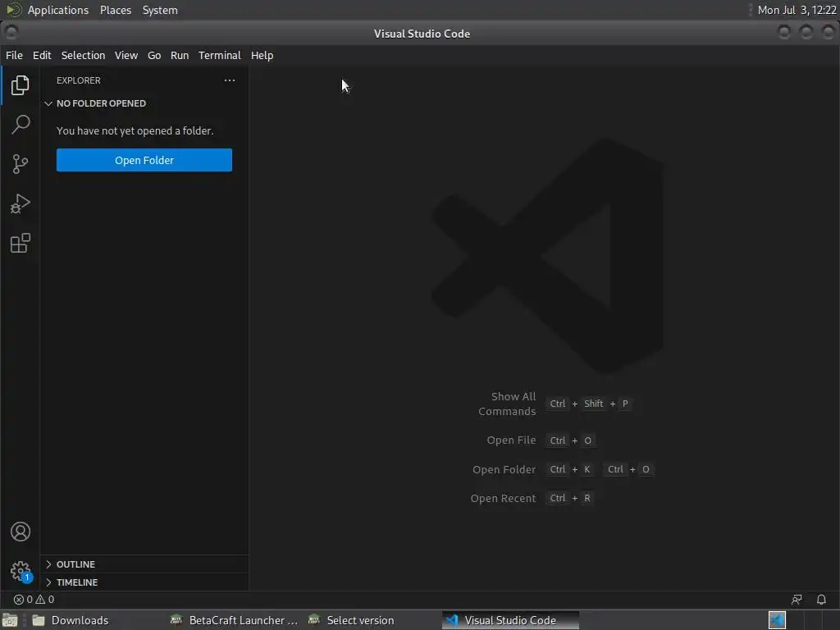Click the feedback icon in status bar
This screenshot has height=630, width=840.
click(797, 600)
